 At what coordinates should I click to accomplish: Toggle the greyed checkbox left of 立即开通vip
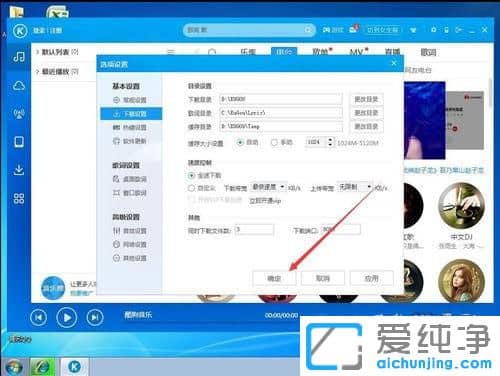click(191, 200)
